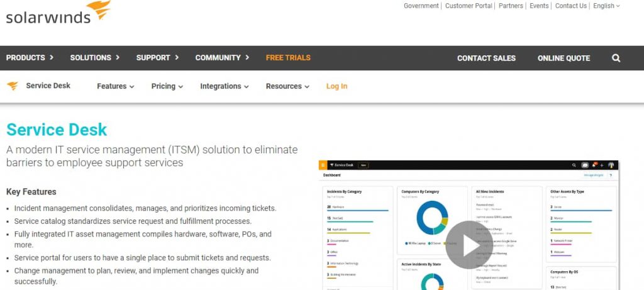Click the teal Service Desk heading

click(x=57, y=130)
